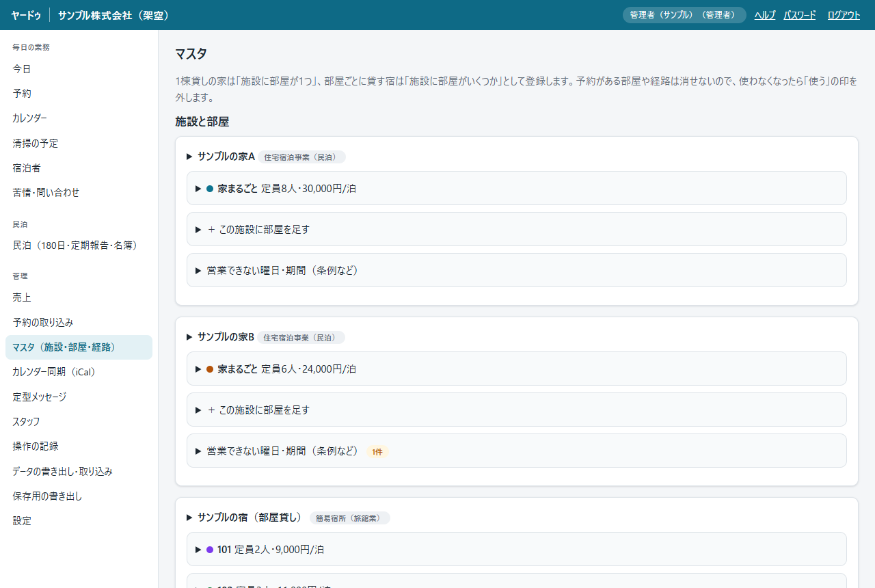Open データの書き出し・取り込み in sidebar
The height and width of the screenshot is (588, 875).
click(x=79, y=471)
